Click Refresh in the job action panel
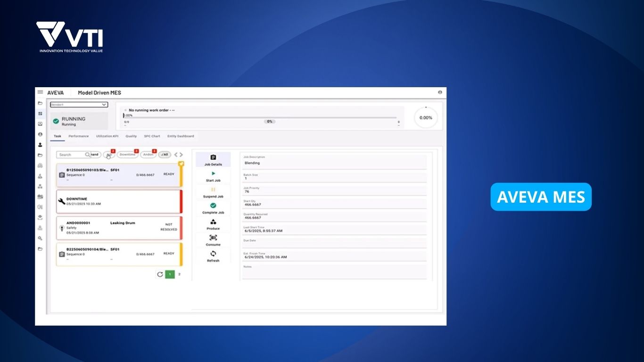Image resolution: width=644 pixels, height=362 pixels. coord(213,254)
